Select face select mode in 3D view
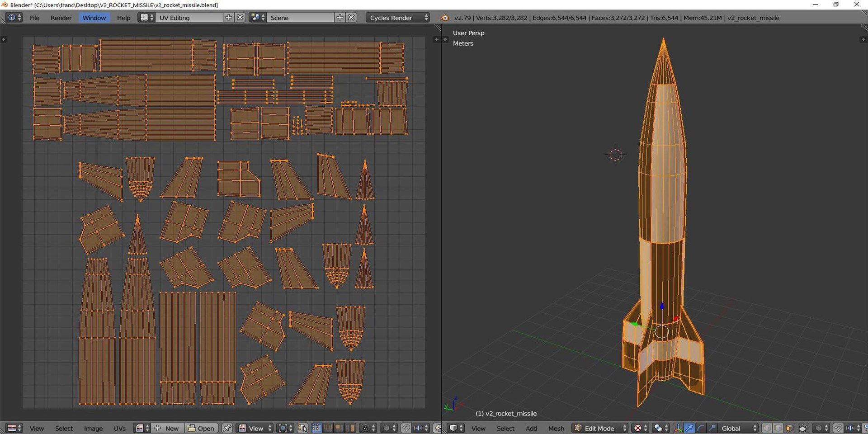This screenshot has width=868, height=434. tap(789, 428)
